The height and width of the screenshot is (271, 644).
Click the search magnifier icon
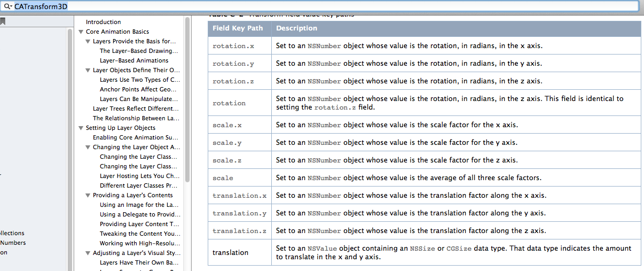[x=7, y=6]
